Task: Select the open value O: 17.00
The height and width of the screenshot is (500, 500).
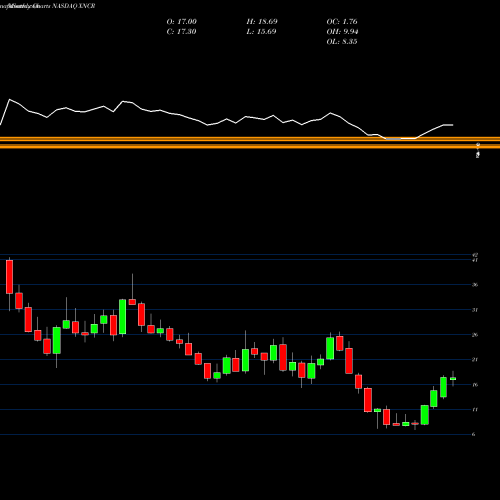Action: [182, 22]
